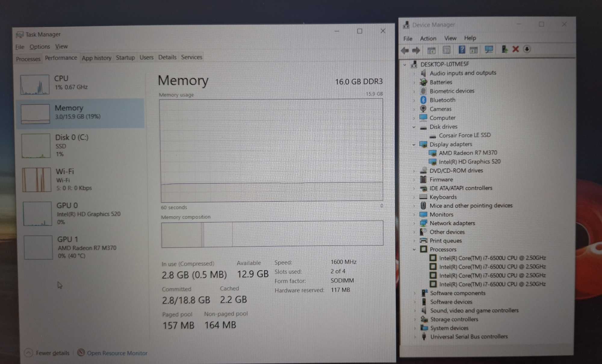Switch to Processes tab
This screenshot has width=602, height=364.
28,59
